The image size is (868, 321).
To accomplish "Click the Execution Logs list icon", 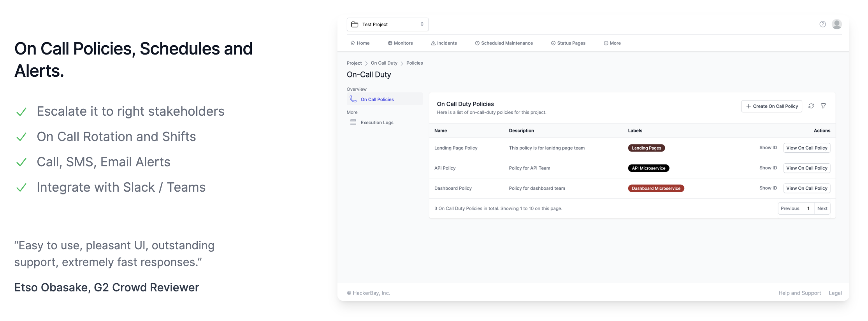I will point(353,122).
